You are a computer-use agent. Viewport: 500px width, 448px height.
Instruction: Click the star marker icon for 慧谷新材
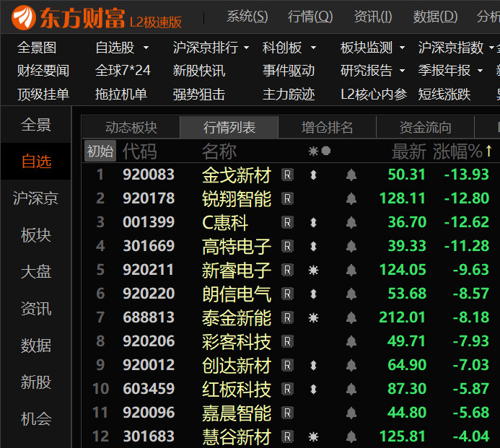313,436
